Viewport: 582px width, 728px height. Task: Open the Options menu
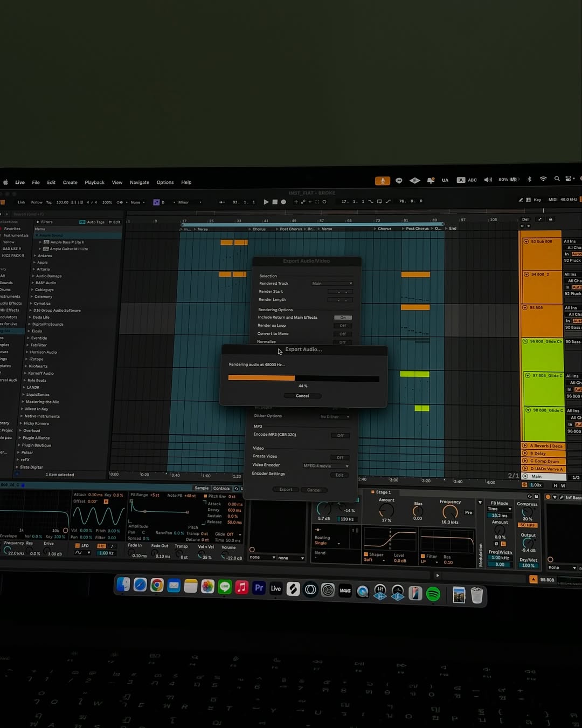[165, 182]
